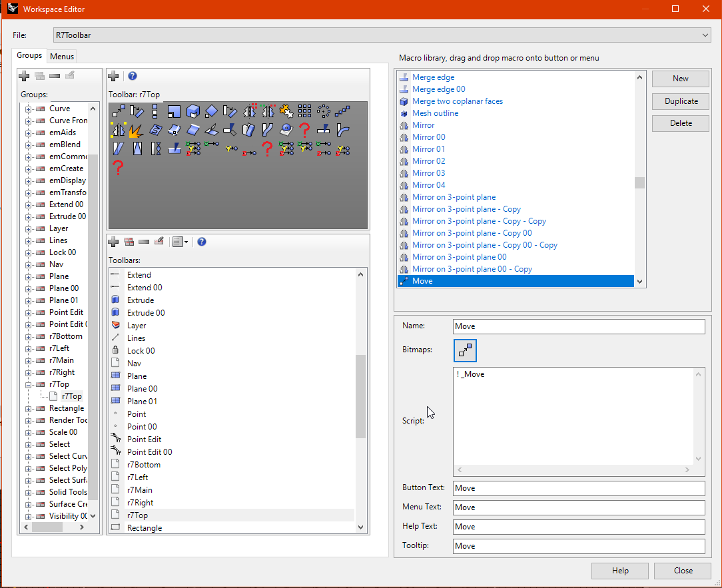Select the blue 3D box icon
Image resolution: width=722 pixels, height=588 pixels.
[193, 111]
